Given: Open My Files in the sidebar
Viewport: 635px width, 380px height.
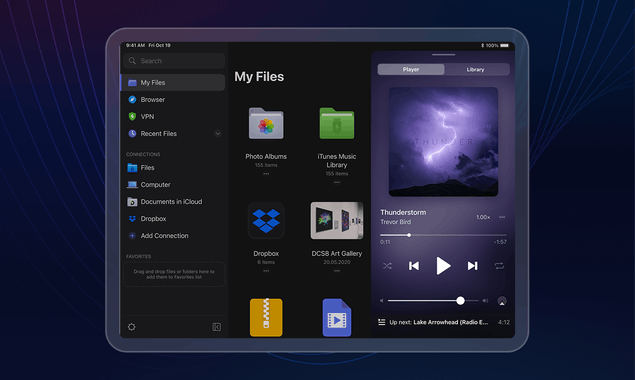Looking at the screenshot, I should point(173,83).
